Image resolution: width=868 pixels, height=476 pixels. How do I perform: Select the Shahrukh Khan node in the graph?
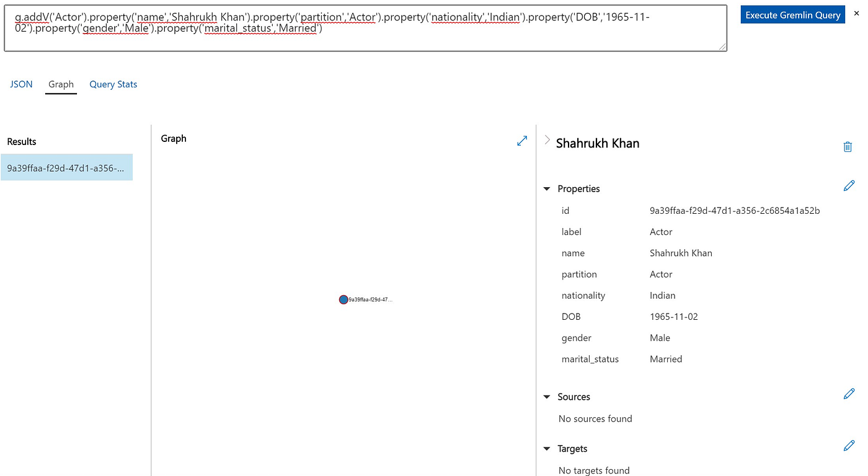pos(343,299)
